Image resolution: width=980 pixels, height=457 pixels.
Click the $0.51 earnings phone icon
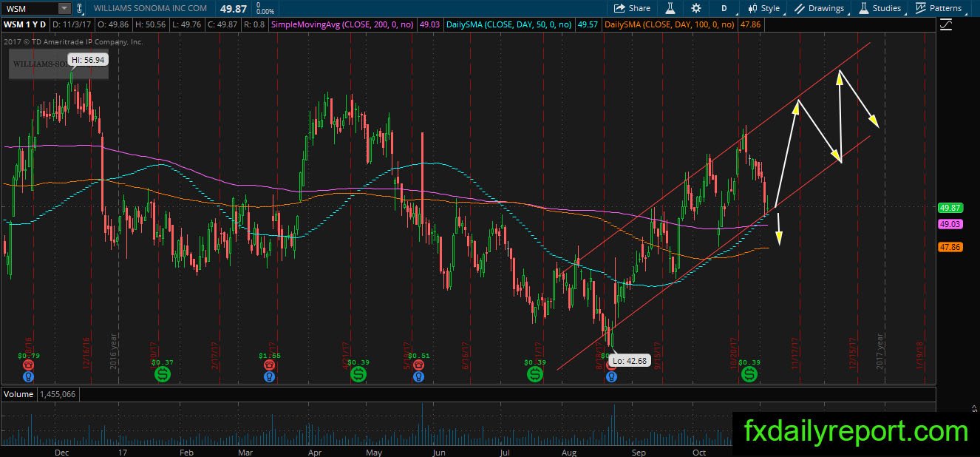(418, 365)
